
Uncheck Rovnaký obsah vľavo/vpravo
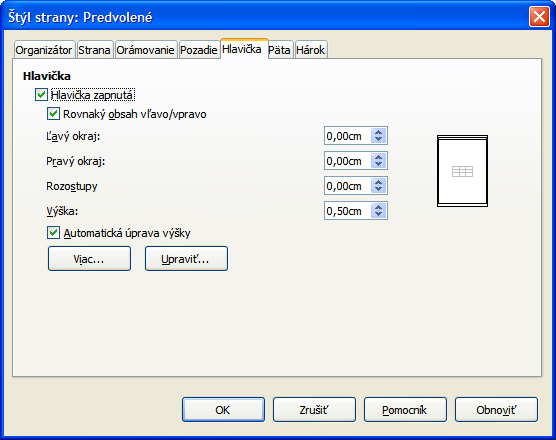(54, 114)
